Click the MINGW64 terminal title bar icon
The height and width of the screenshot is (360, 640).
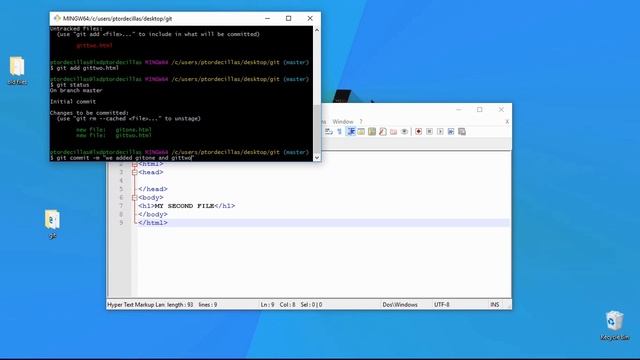click(57, 18)
